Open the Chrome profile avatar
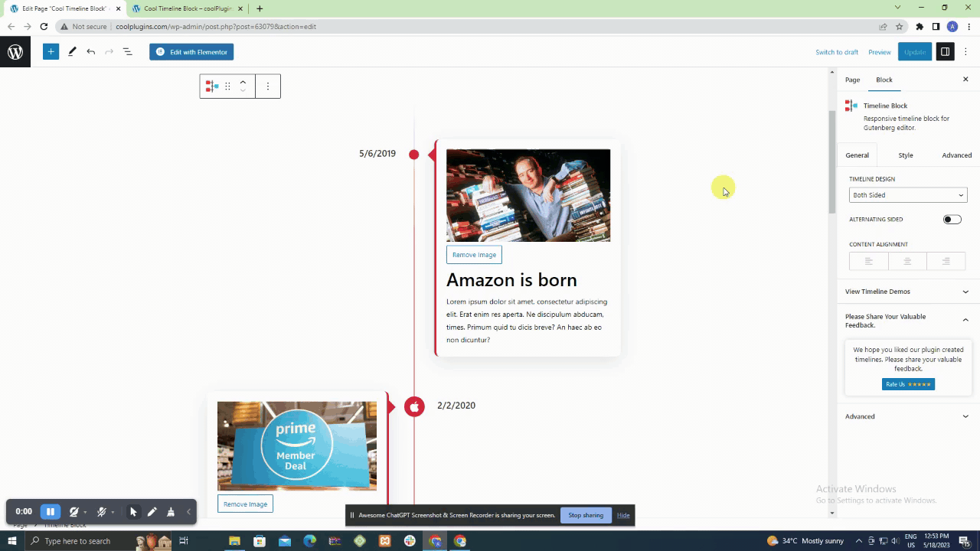 (952, 26)
